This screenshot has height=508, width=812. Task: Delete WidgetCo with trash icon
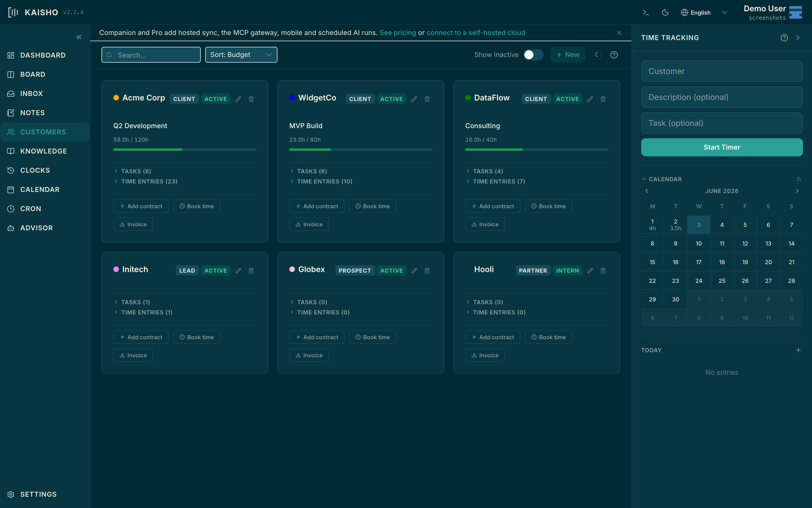coord(427,99)
